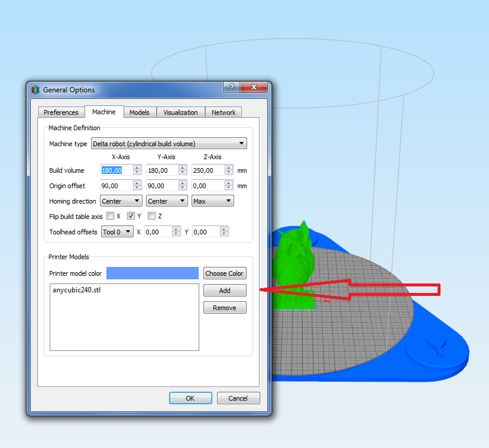Image resolution: width=489 pixels, height=448 pixels.
Task: Click the Choose Color button
Action: pos(225,273)
